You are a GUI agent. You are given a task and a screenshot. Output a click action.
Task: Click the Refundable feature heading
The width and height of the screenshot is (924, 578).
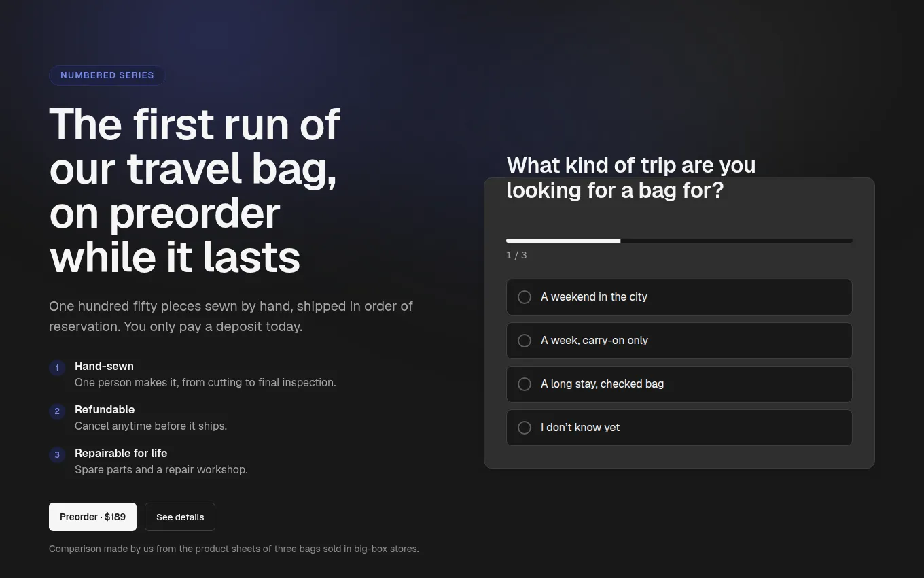point(105,409)
